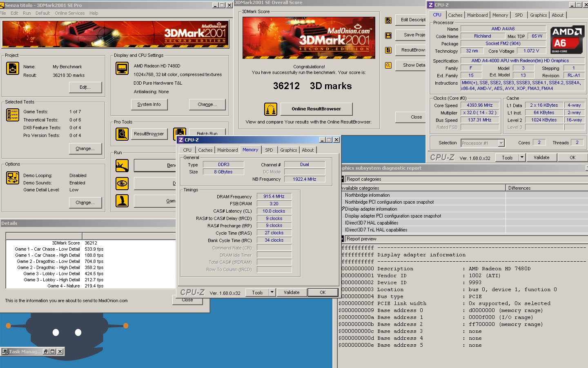Click the floppy disk icon beside Save Project
Screen dimensions: 588x368
(388, 35)
